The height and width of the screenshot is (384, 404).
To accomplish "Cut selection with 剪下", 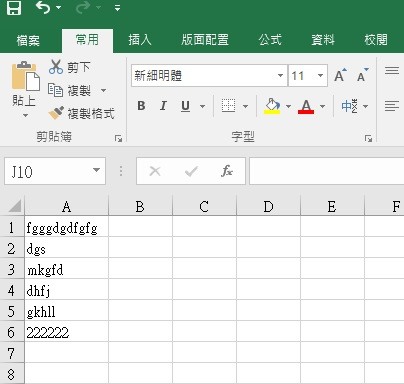I will tap(70, 67).
